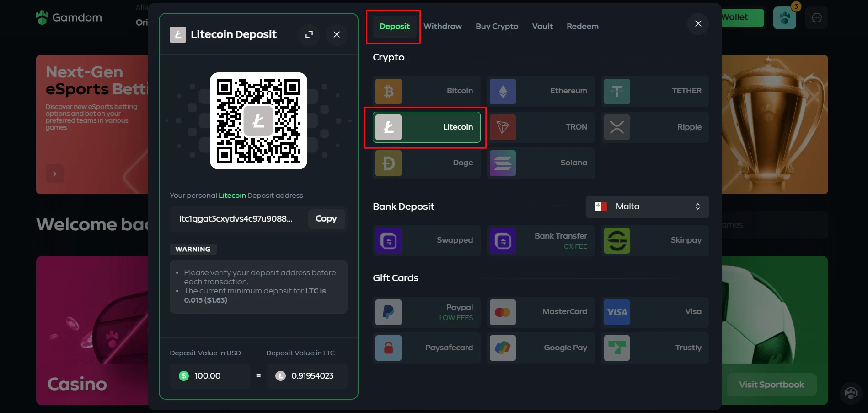
Task: Close the Litecoin Deposit panel
Action: pyautogui.click(x=337, y=34)
